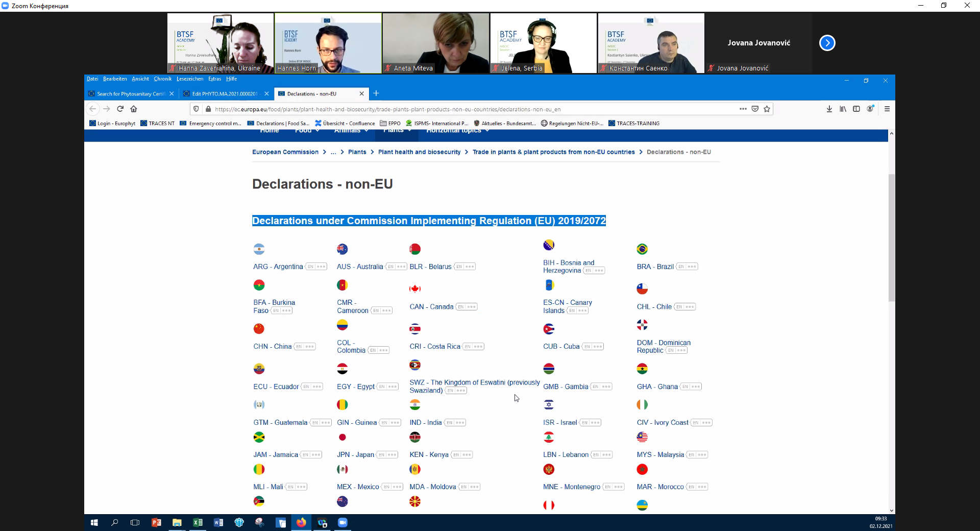Open the Firefox library icon
980x531 pixels.
click(x=843, y=109)
